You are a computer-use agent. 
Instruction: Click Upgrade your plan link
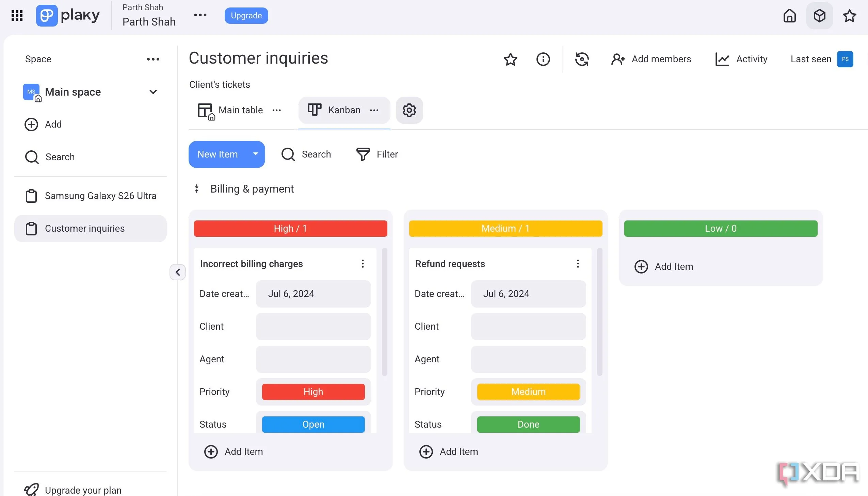pos(73,490)
